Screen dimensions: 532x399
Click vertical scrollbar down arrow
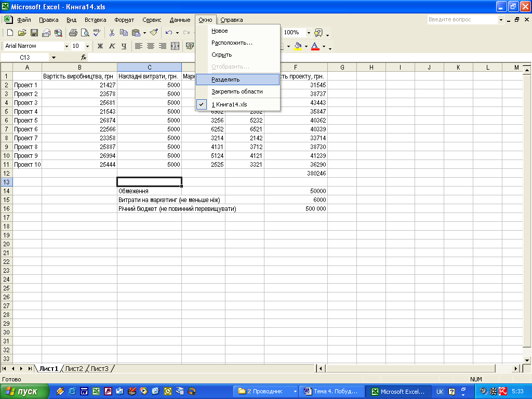pyautogui.click(x=527, y=361)
